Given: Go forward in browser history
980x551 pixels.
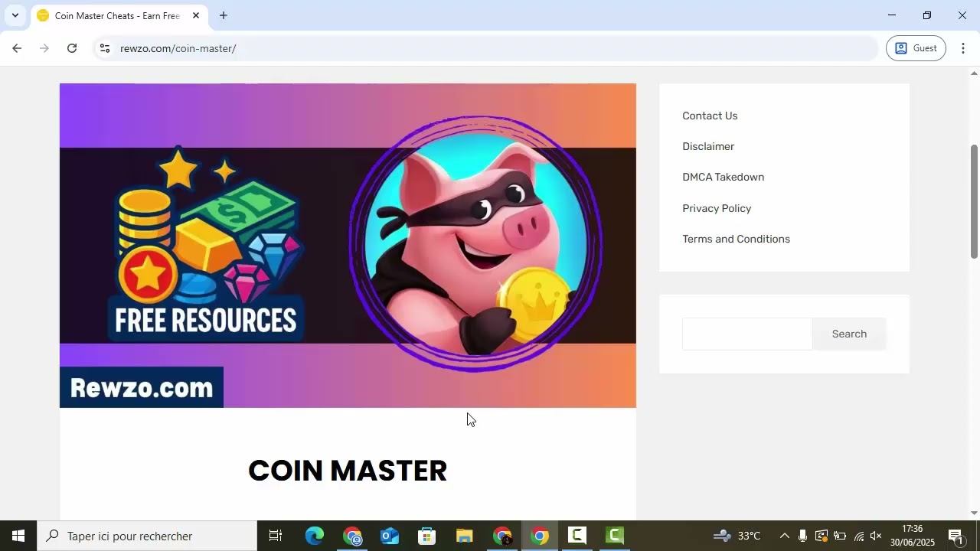Looking at the screenshot, I should 44,48.
